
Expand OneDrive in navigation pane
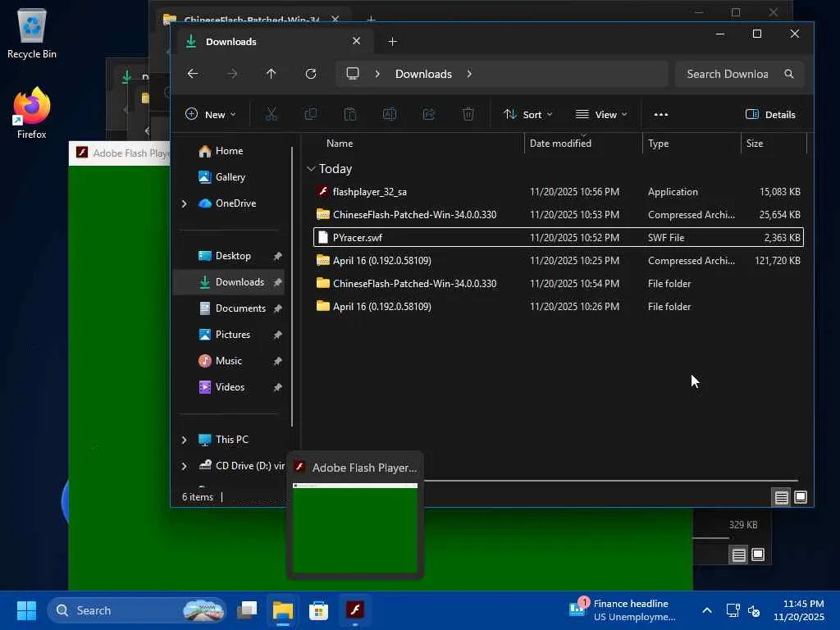coord(185,203)
